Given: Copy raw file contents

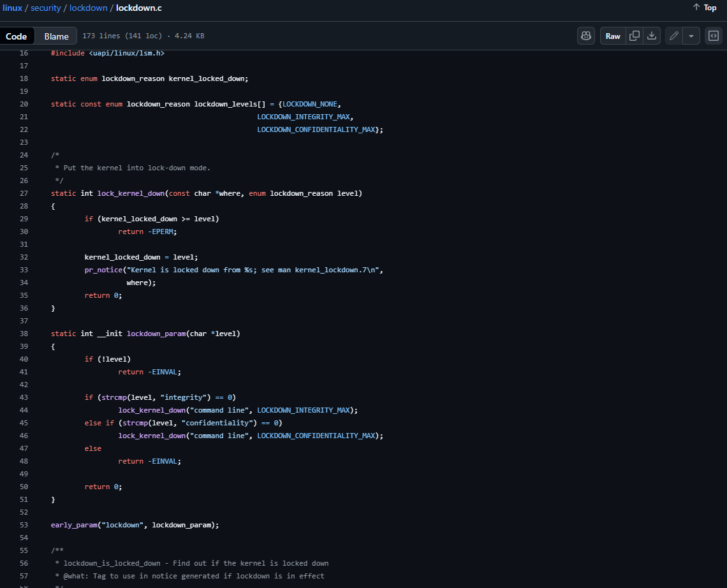Looking at the screenshot, I should point(635,36).
